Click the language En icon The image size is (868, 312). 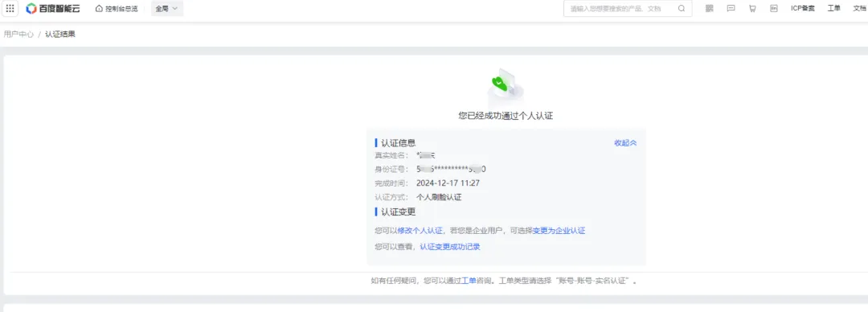[774, 8]
